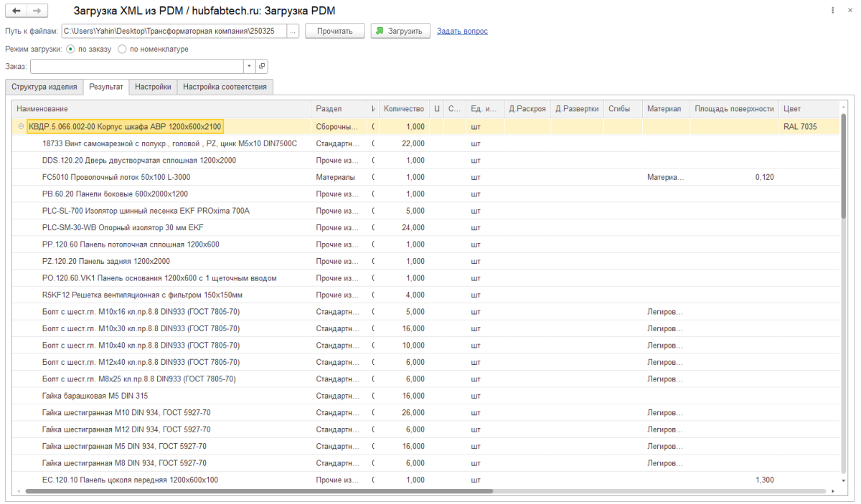Open the Заказ dropdown list arrow

pos(249,66)
